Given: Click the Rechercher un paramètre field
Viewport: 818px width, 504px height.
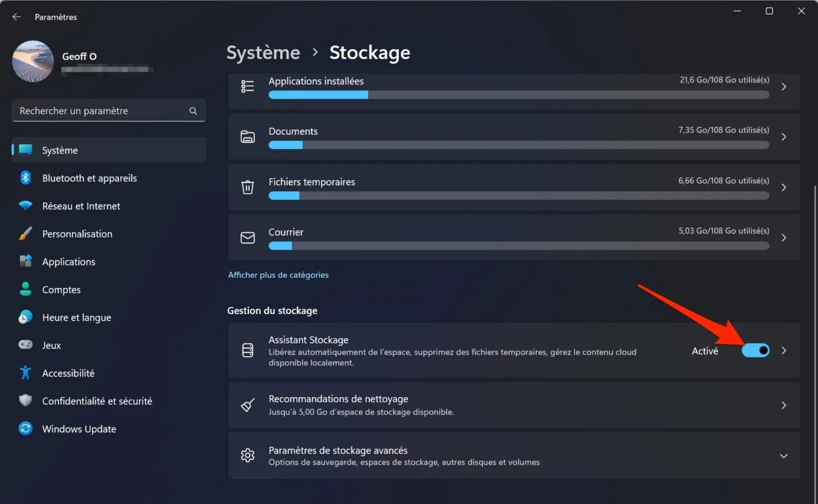Looking at the screenshot, I should 109,111.
